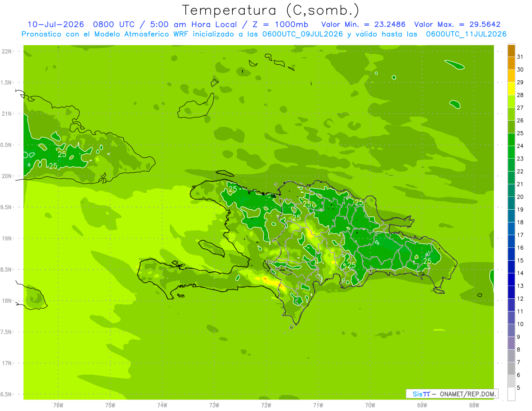Click the '76W' longitude label
The height and width of the screenshot is (411, 532).
58,405
